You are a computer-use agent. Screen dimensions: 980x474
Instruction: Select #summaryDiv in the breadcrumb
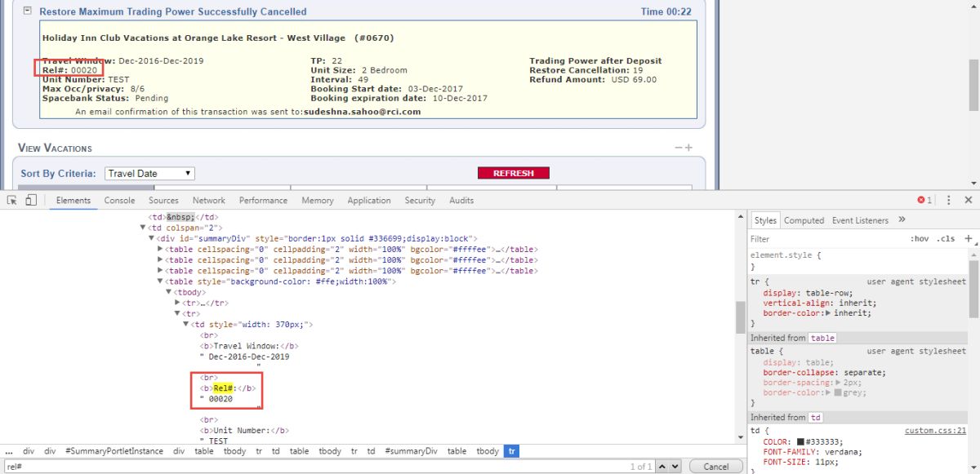point(412,451)
